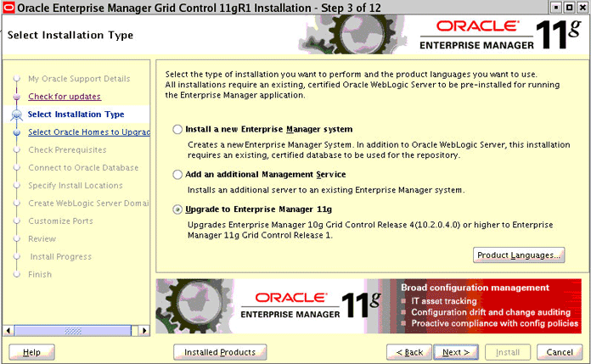591x364 pixels.
Task: Click Finish step label
Action: [40, 274]
